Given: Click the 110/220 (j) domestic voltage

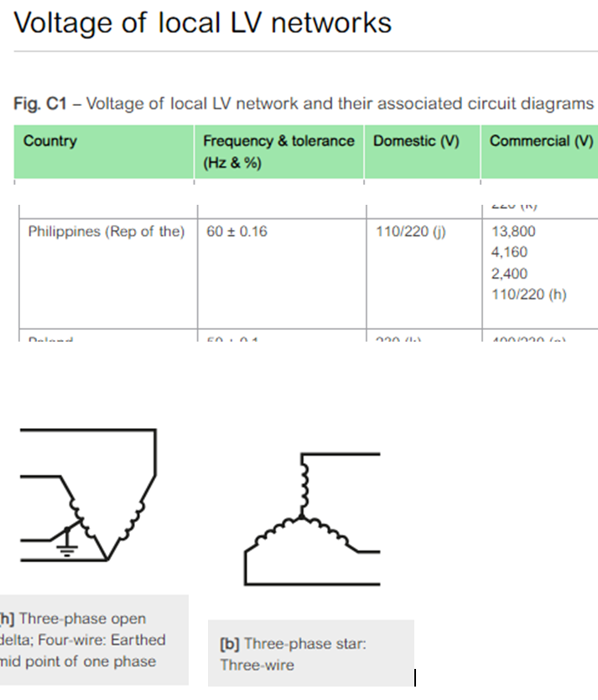Looking at the screenshot, I should 411,231.
